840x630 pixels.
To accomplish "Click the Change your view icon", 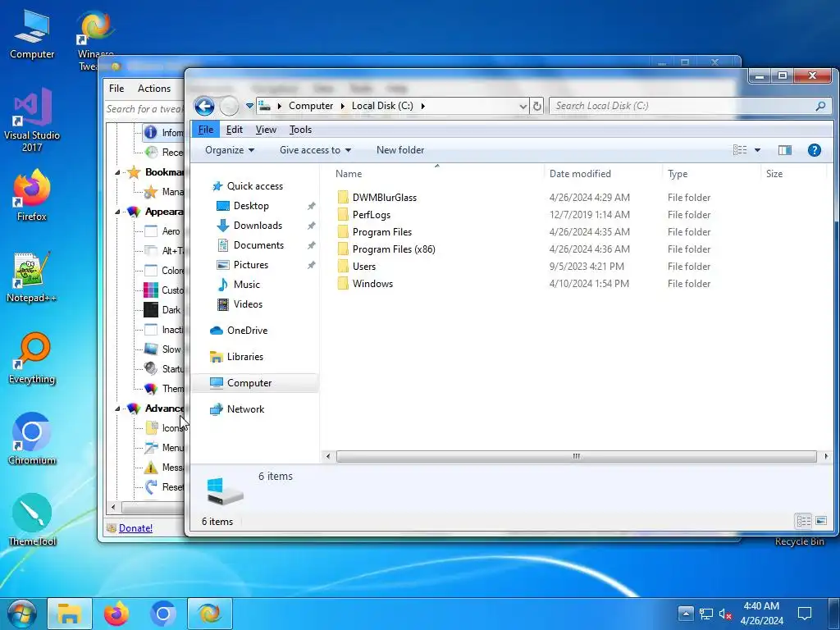I will [x=740, y=151].
